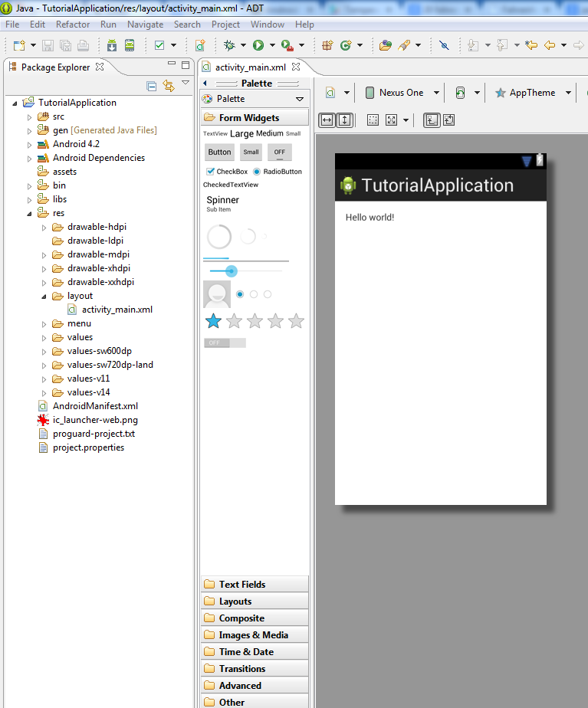Expand the drawable-hdpi folder
This screenshot has width=588, height=708.
coord(44,228)
